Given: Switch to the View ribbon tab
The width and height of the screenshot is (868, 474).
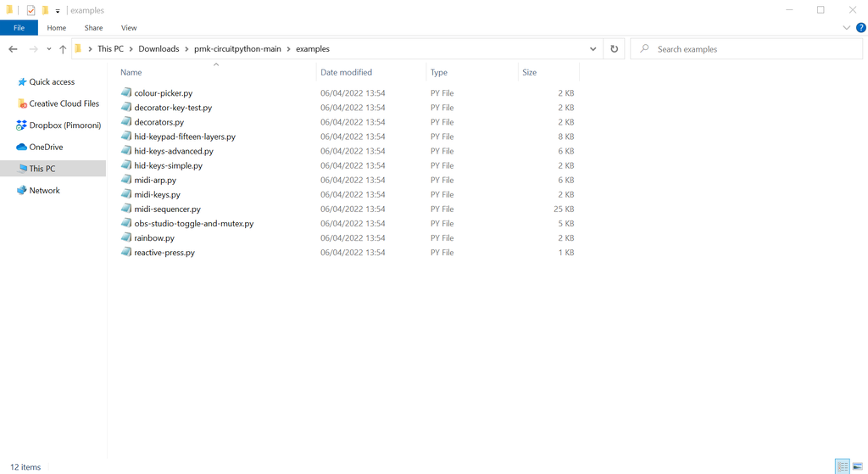Looking at the screenshot, I should pos(129,28).
